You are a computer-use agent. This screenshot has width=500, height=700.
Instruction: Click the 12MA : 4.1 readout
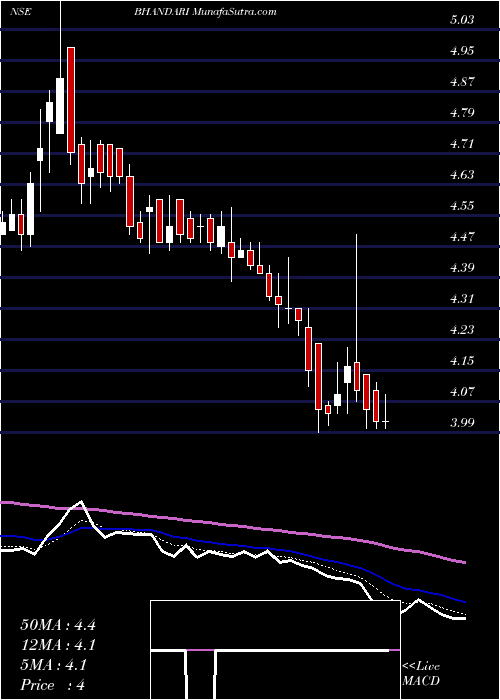(x=58, y=645)
